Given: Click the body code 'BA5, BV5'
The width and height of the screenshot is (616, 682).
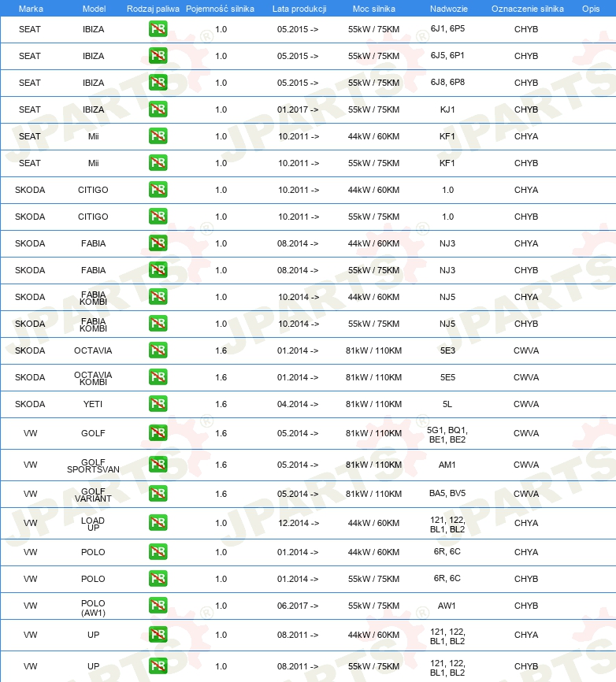Looking at the screenshot, I should [x=447, y=493].
